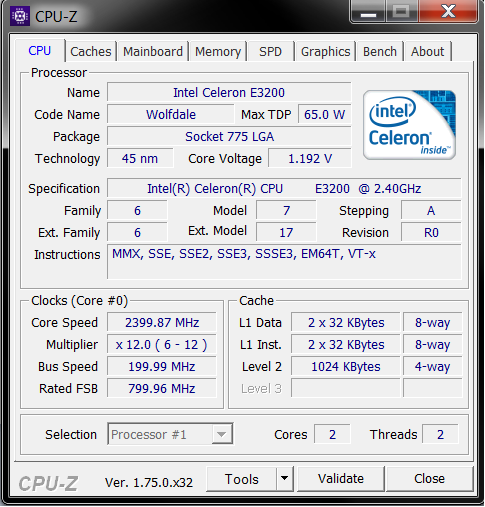Click the Ext. Model value 17

click(x=286, y=232)
